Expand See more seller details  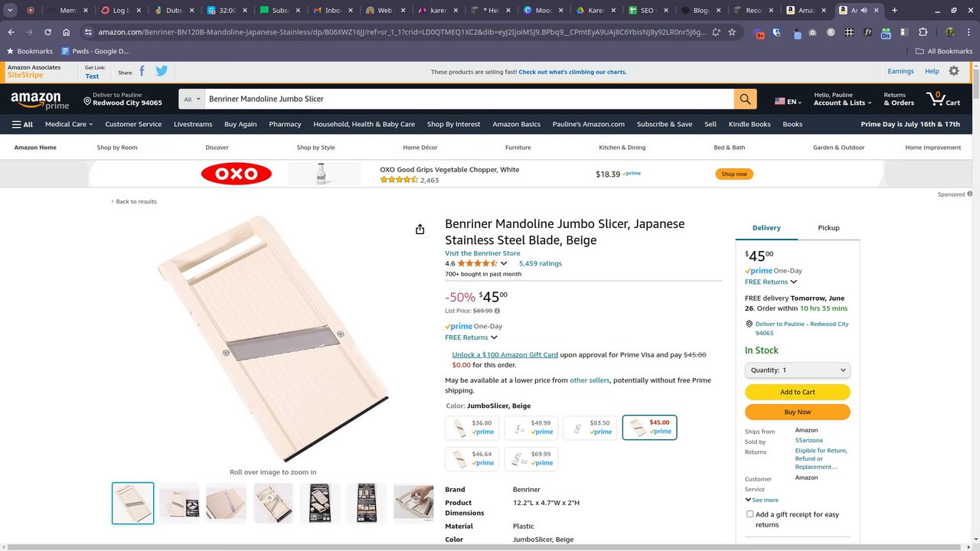click(x=762, y=500)
